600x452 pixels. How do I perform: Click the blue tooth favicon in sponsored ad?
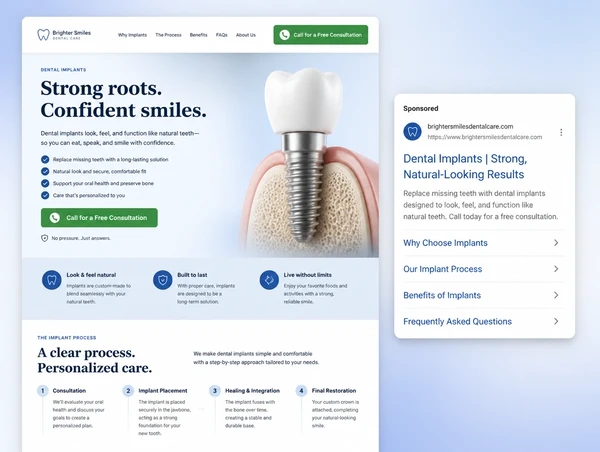point(412,132)
